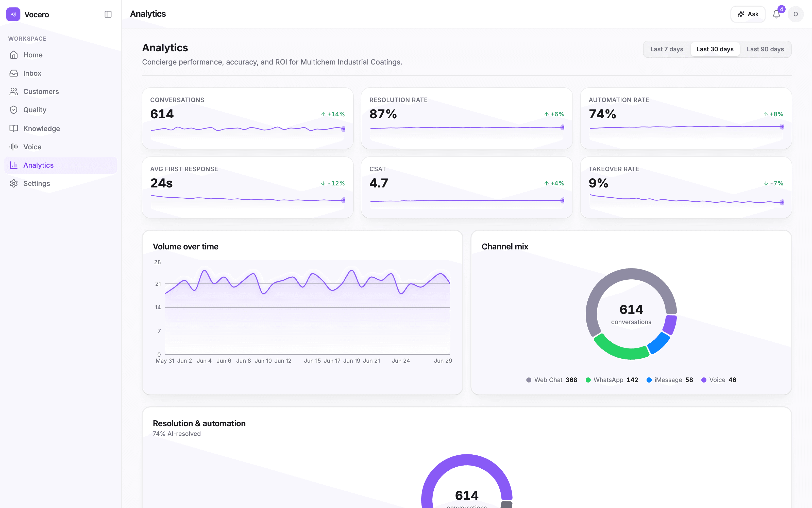Click the +8% automation trend indicator

pos(773,114)
